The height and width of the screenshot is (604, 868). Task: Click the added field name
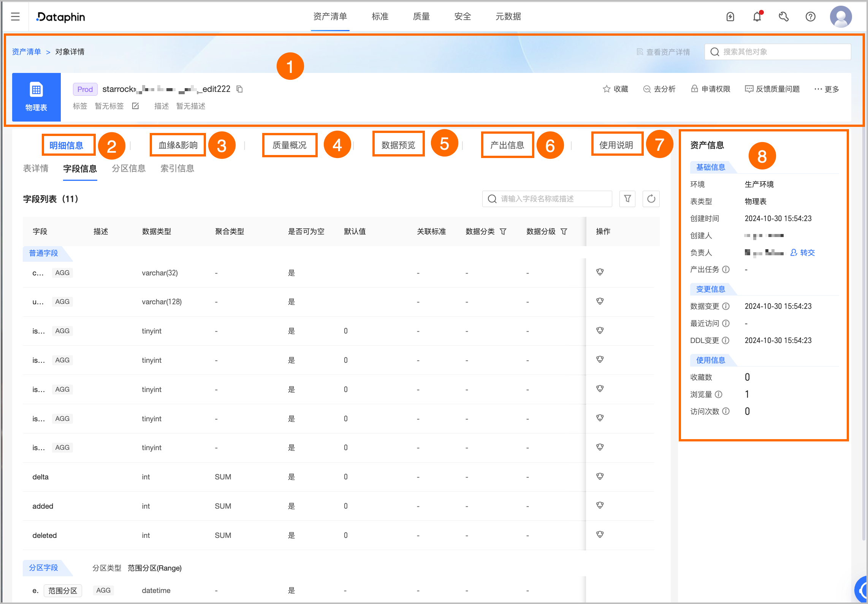(x=43, y=506)
